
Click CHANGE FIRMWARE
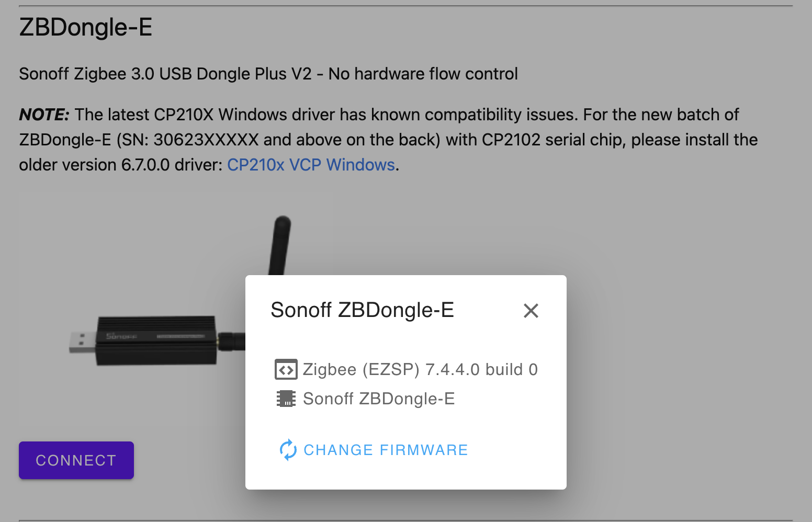pyautogui.click(x=386, y=450)
